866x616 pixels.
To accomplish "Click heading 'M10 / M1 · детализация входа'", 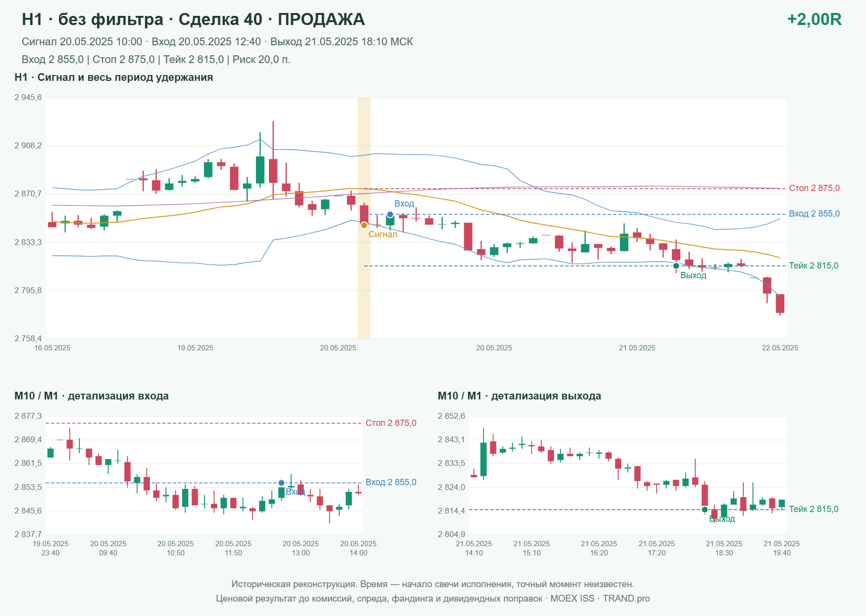I will [x=91, y=396].
